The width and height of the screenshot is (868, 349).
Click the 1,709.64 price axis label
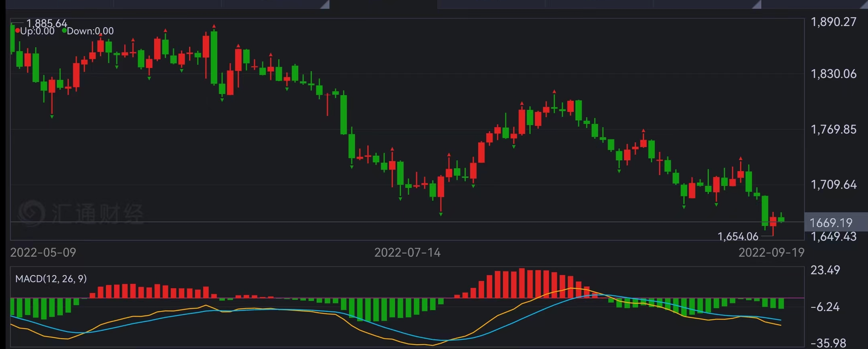(833, 184)
